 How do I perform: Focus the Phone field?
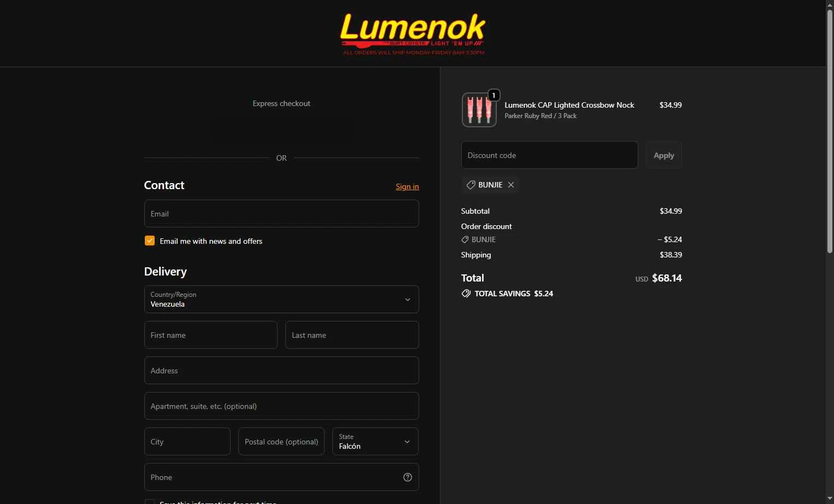pos(281,477)
